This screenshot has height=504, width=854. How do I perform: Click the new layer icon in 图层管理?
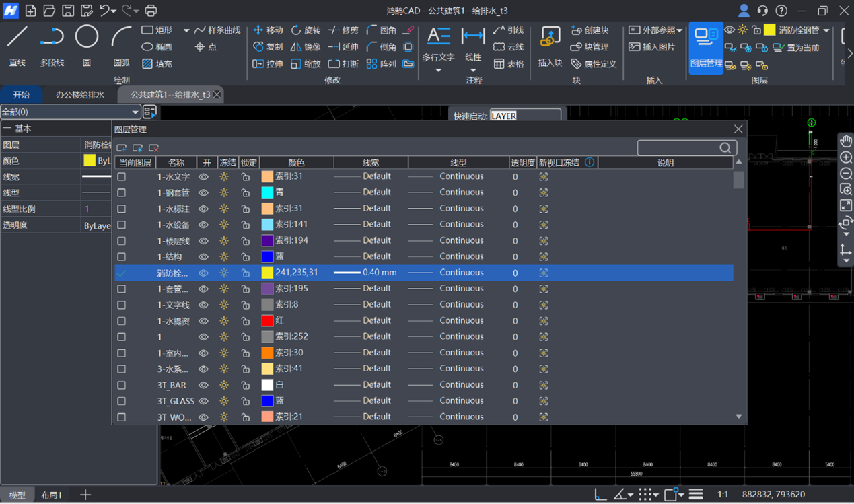point(122,148)
